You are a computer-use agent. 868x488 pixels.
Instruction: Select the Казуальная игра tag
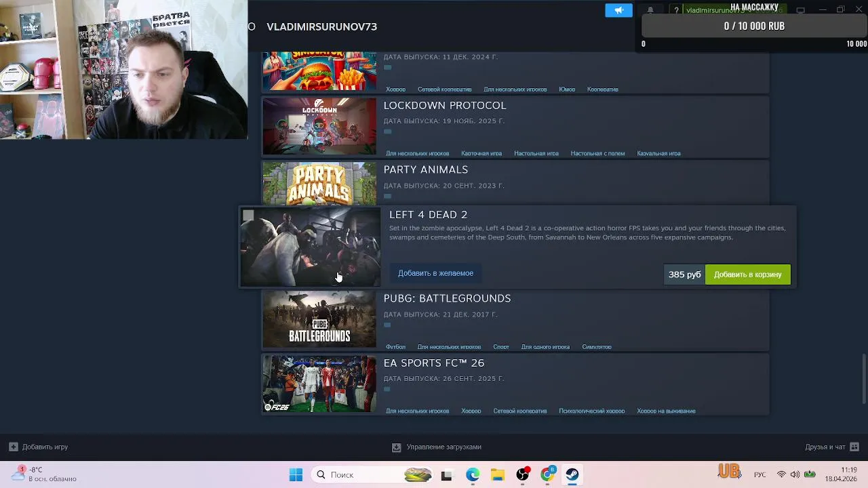[x=658, y=154]
